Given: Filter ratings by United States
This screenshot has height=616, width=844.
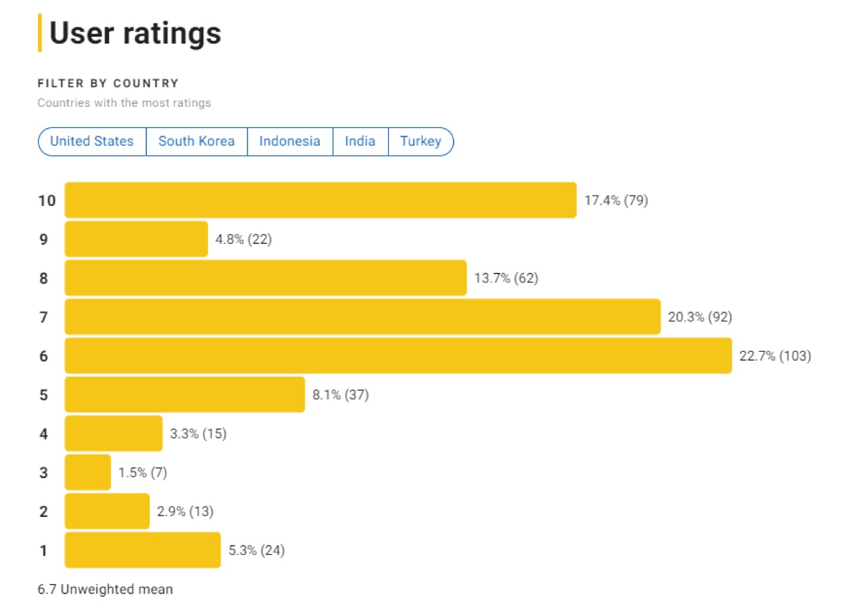Looking at the screenshot, I should 91,141.
